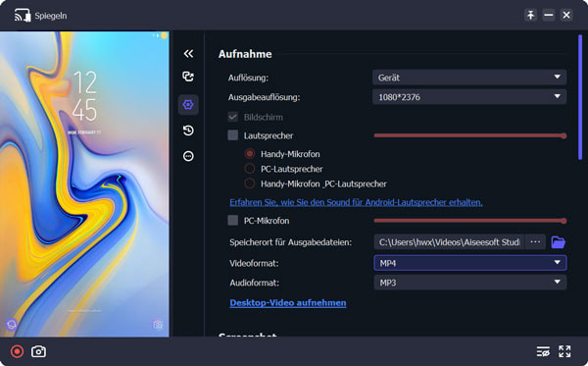Open the output folder icon
Screen dimensions: 588x366
tap(558, 242)
